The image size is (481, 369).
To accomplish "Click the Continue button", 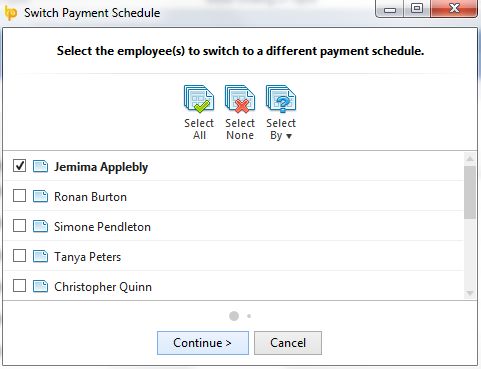I will pos(203,343).
